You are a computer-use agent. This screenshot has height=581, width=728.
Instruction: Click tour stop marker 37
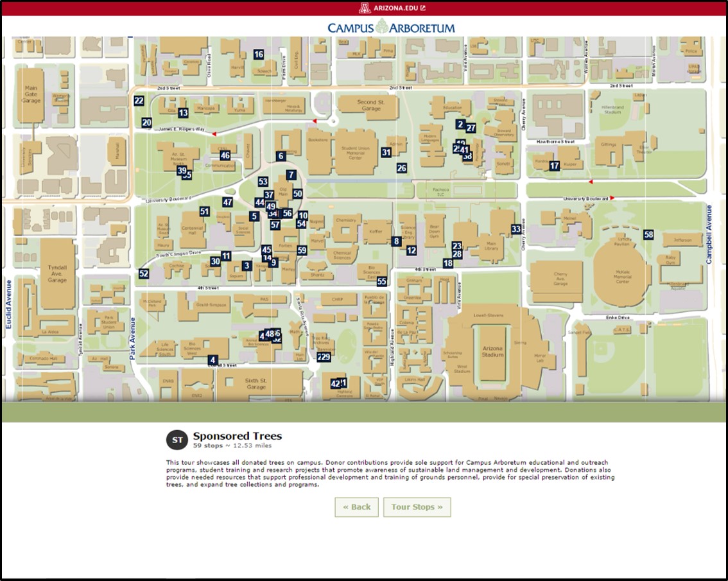coord(269,195)
